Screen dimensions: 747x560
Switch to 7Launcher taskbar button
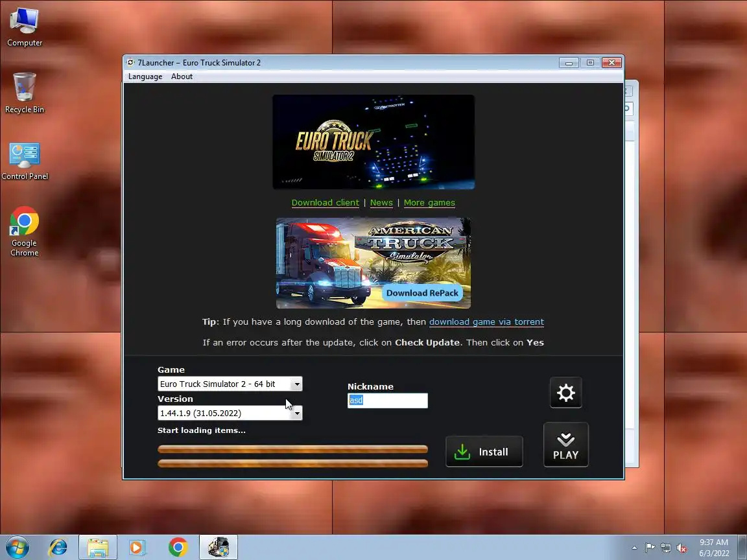click(218, 547)
